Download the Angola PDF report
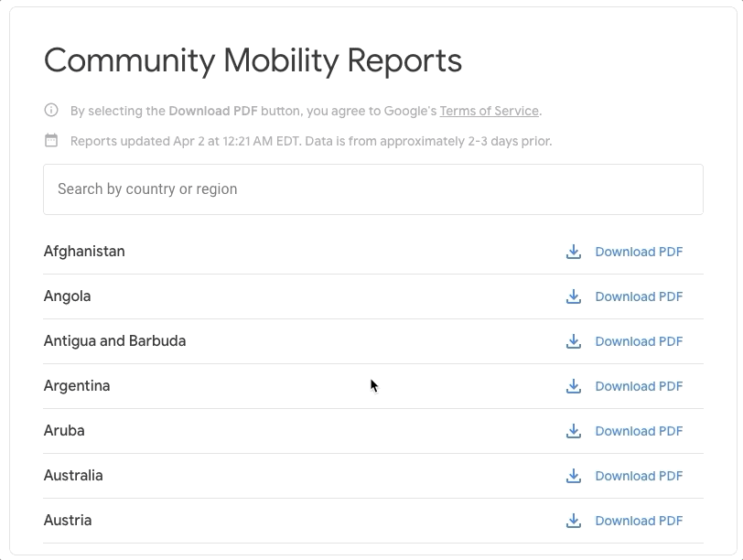The image size is (743, 560). pos(639,296)
